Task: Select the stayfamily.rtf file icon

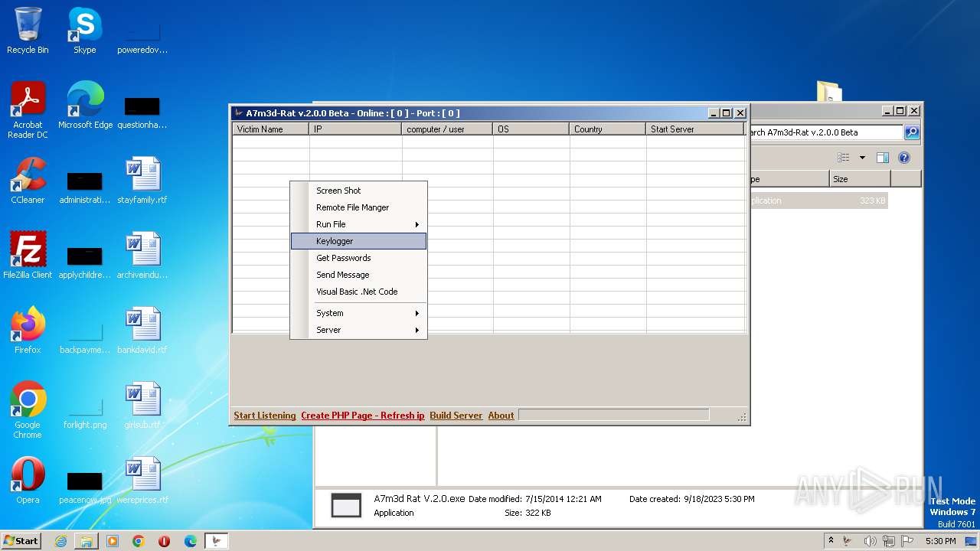Action: [142, 181]
